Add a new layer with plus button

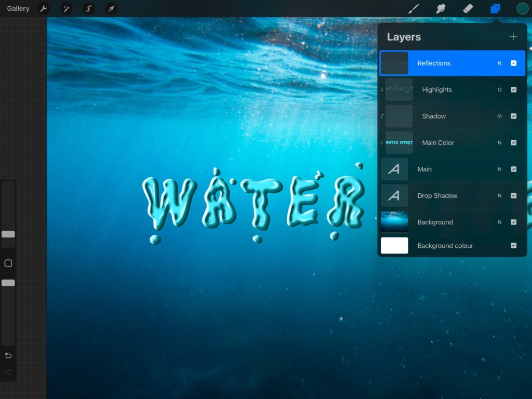tap(513, 37)
